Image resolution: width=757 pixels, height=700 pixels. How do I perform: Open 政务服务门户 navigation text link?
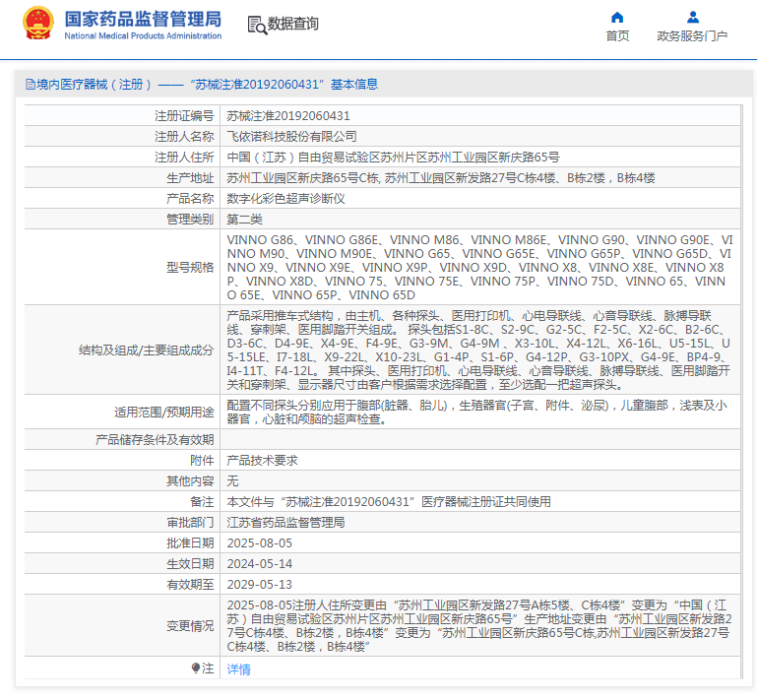click(692, 36)
